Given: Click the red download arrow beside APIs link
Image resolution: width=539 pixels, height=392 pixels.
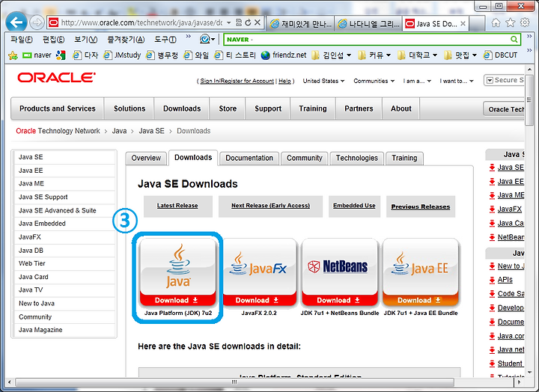Looking at the screenshot, I should click(x=492, y=280).
